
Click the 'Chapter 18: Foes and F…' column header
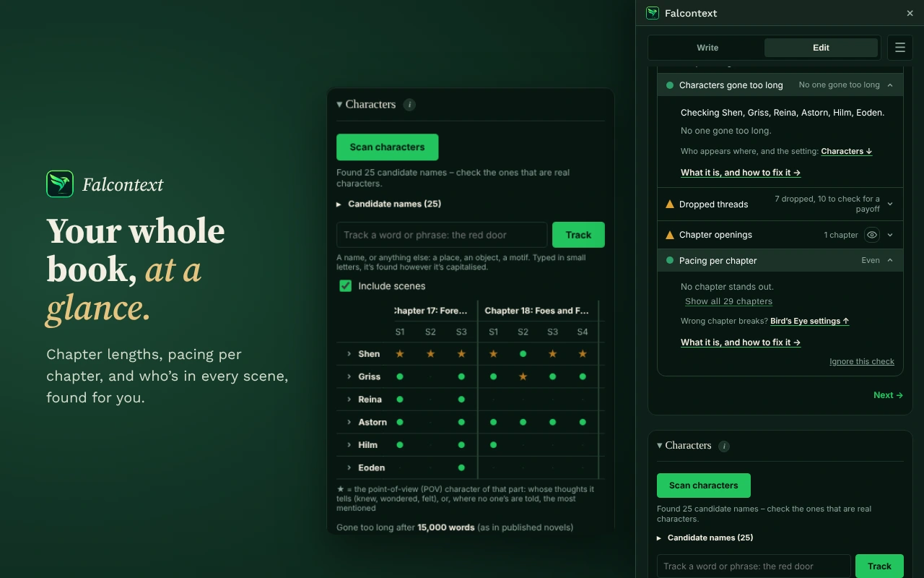tap(537, 311)
